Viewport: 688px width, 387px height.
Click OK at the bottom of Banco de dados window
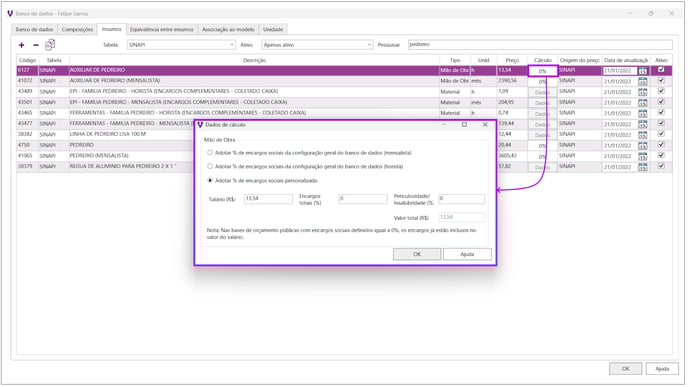[x=625, y=369]
